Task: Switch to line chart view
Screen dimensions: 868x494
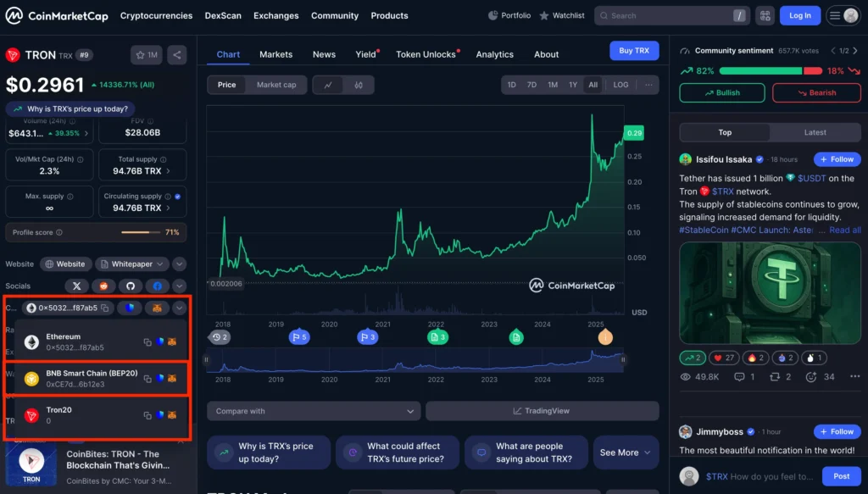Action: tap(328, 86)
